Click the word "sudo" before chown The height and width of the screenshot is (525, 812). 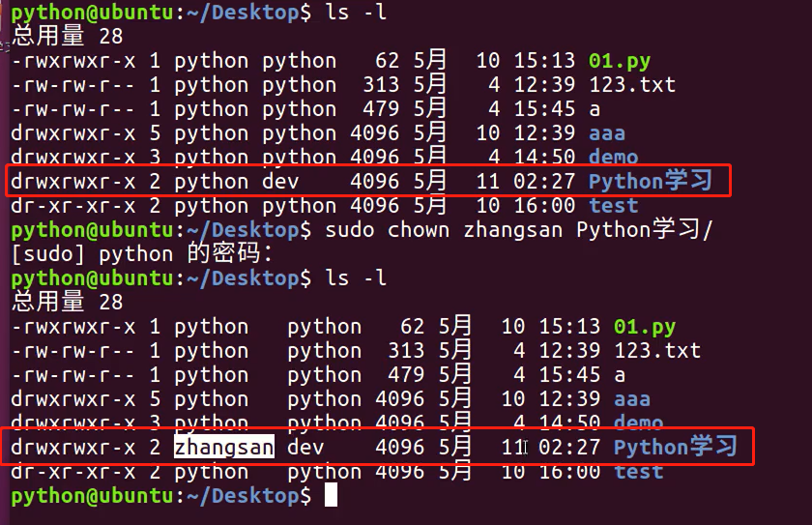tap(350, 229)
